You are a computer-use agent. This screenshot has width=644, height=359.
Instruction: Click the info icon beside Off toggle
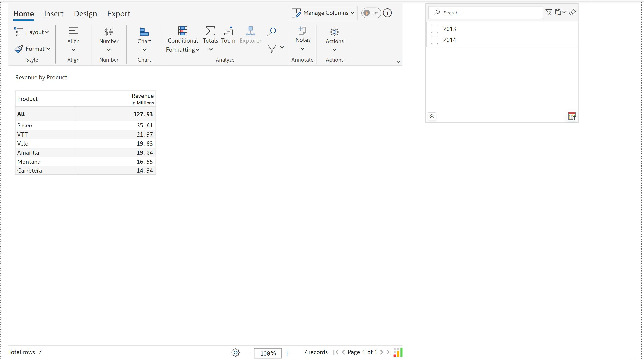click(x=387, y=13)
